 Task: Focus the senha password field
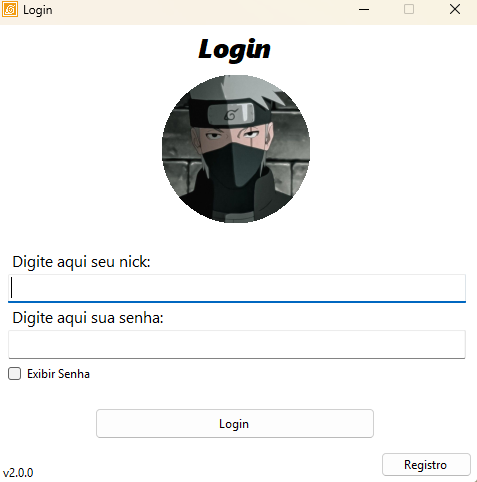tap(237, 344)
